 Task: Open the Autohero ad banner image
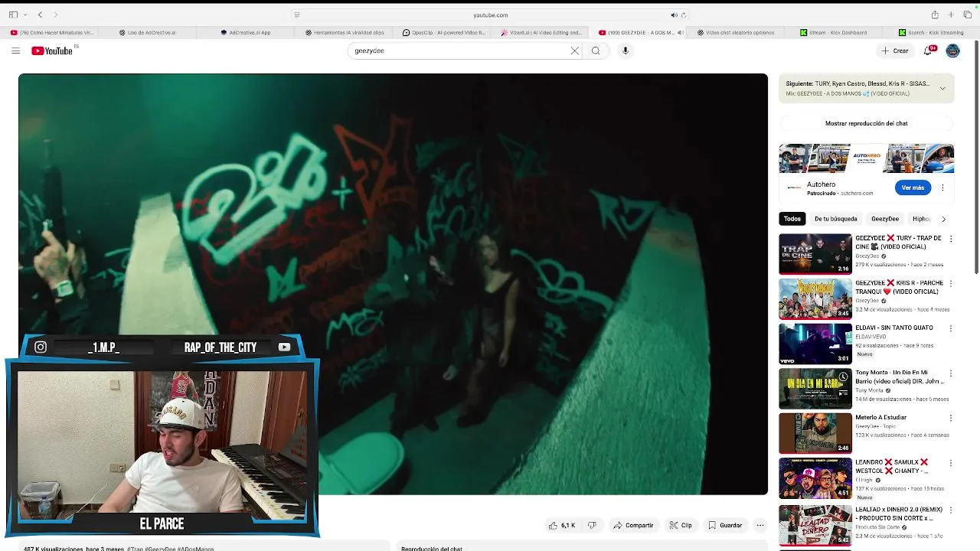866,158
